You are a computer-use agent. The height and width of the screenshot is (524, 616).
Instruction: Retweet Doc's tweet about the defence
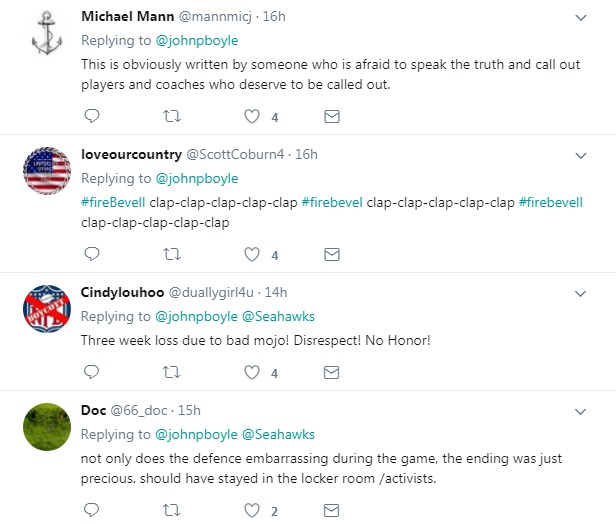(x=172, y=511)
